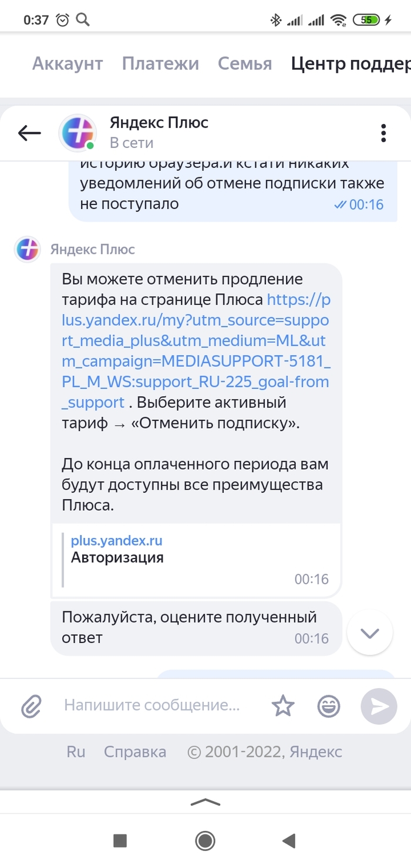Expand the bottom swipe-up handle
This screenshot has height=868, width=411.
tap(205, 802)
